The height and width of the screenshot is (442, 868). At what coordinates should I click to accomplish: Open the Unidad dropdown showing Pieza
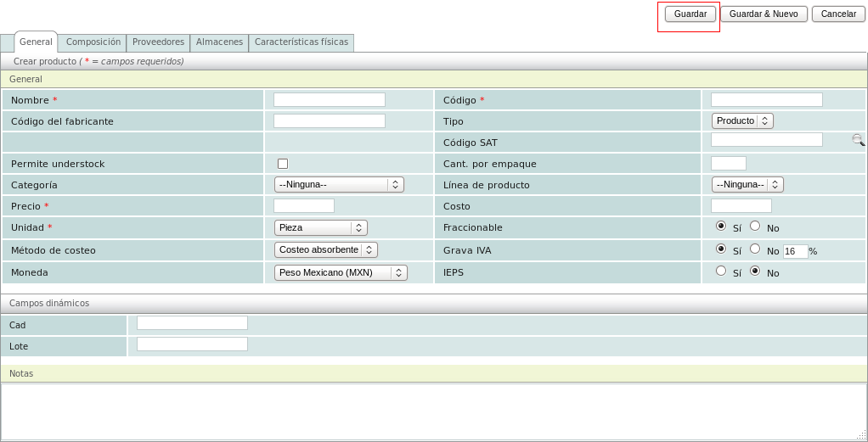point(321,227)
